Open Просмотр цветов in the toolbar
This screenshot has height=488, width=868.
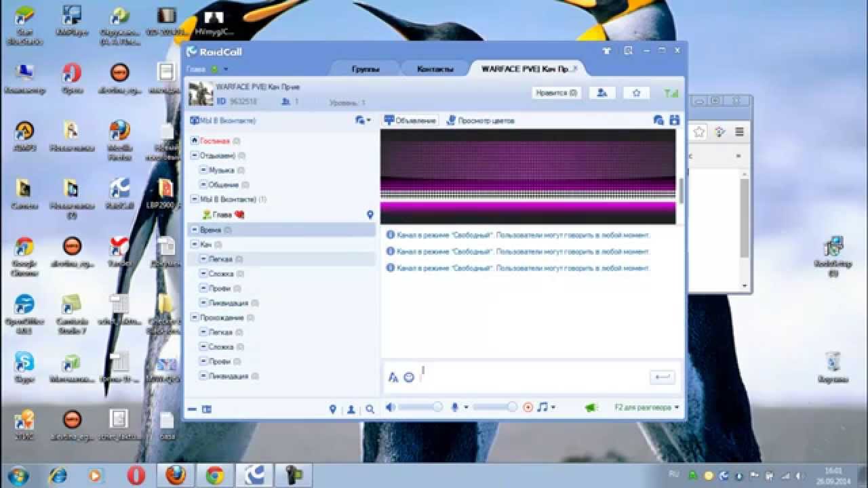tap(481, 121)
